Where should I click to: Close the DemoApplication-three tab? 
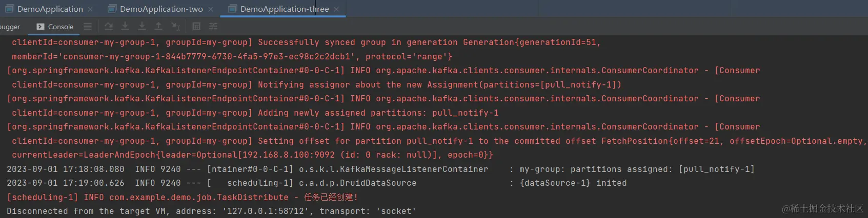click(336, 9)
